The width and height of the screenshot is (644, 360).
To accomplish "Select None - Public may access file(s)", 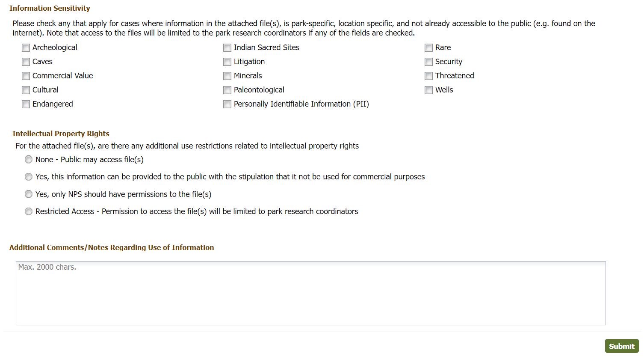I will click(x=29, y=159).
